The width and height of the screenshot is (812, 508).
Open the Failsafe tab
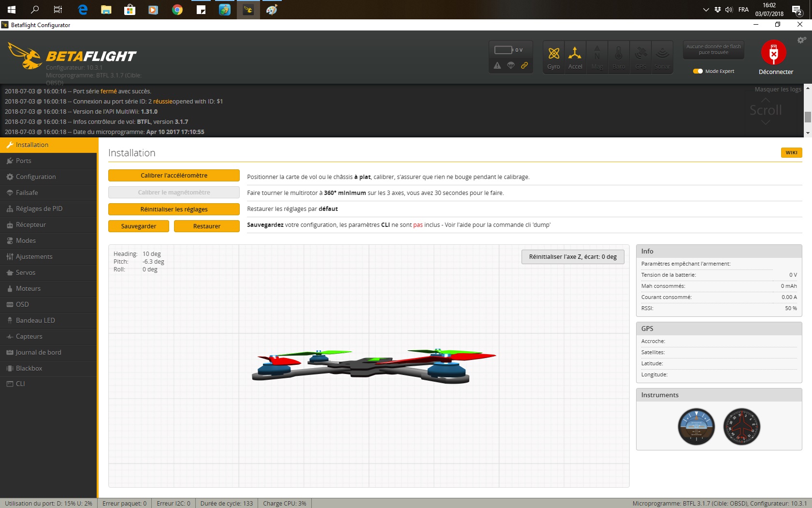(x=48, y=193)
